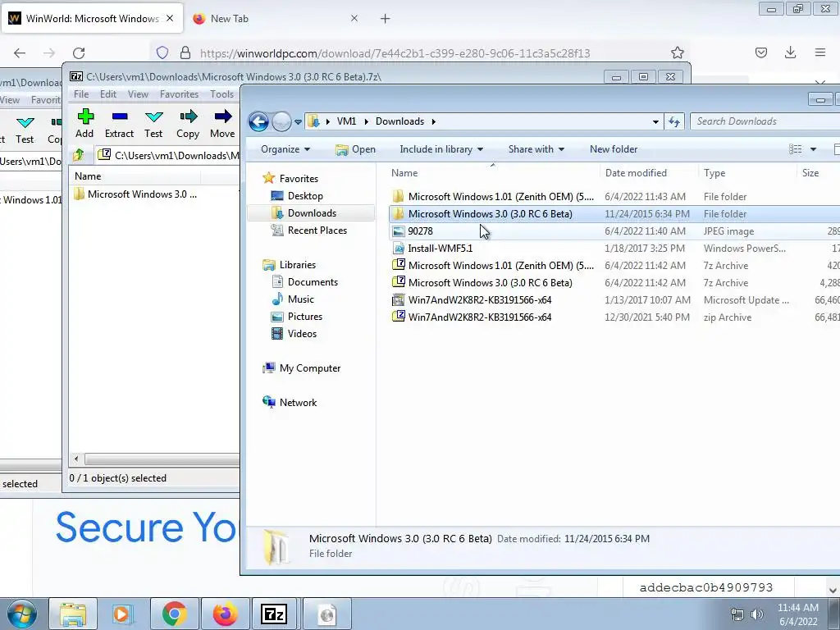Show site security lock info
Image resolution: width=840 pixels, height=630 pixels.
click(185, 52)
